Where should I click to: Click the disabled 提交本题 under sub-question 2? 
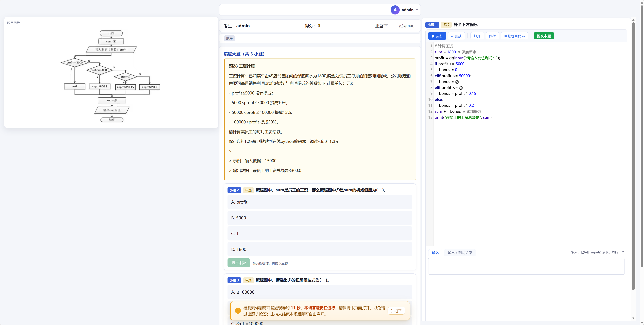pyautogui.click(x=238, y=263)
